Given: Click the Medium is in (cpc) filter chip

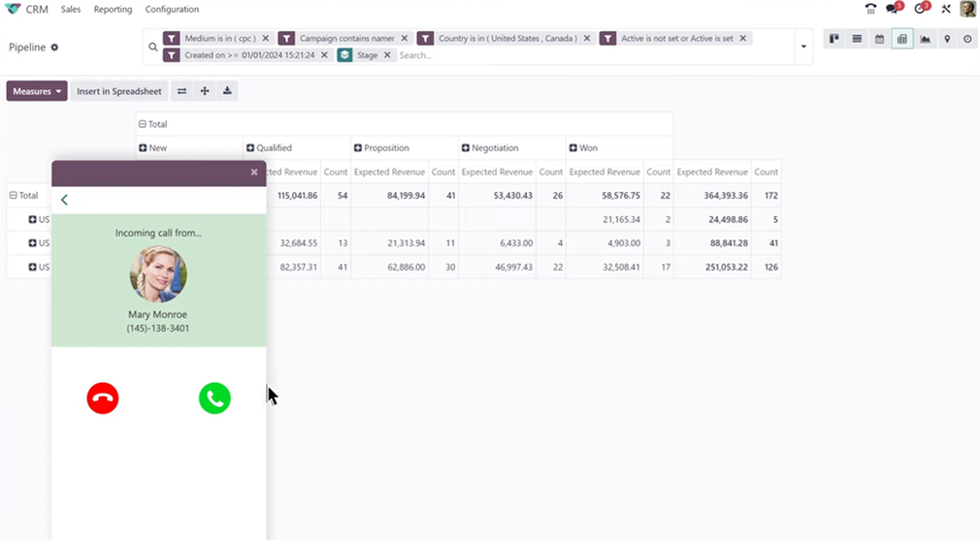Looking at the screenshot, I should [220, 38].
